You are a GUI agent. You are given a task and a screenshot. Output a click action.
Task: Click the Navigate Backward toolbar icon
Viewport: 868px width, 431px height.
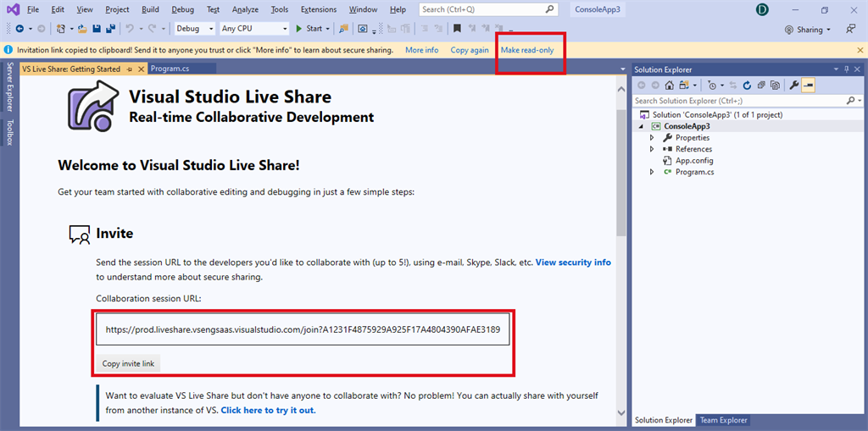19,29
